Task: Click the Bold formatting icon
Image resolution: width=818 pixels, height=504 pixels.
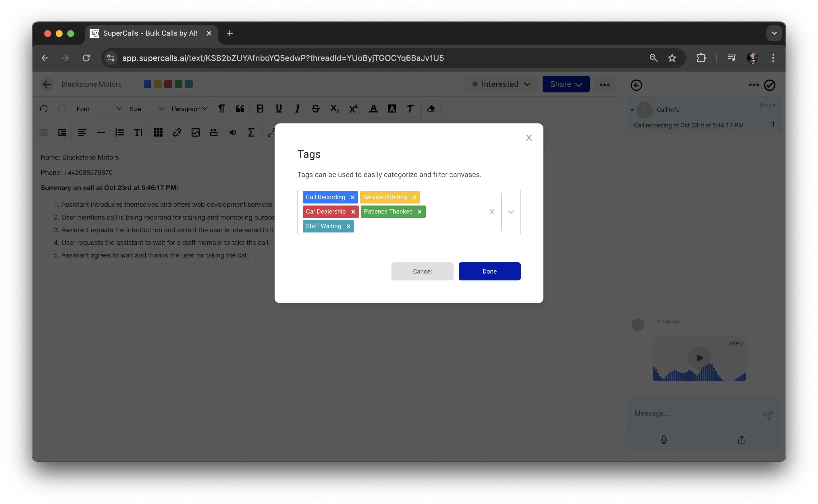Action: click(x=260, y=109)
